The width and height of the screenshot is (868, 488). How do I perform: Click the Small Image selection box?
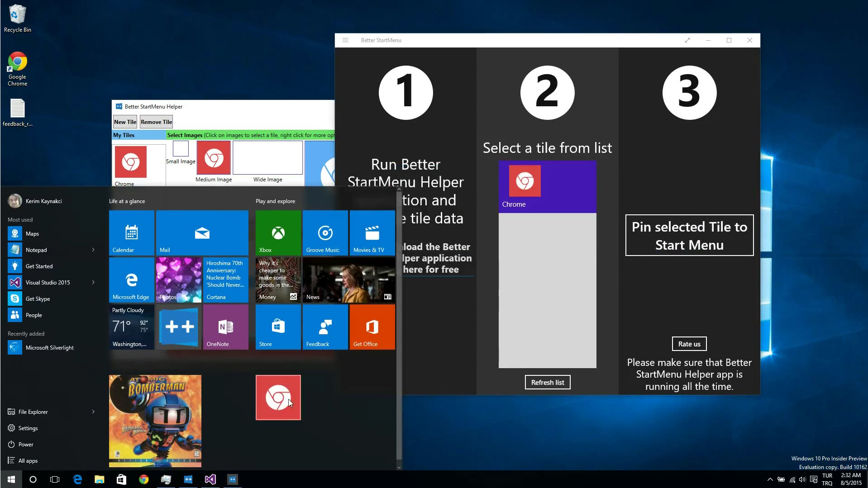[x=180, y=148]
